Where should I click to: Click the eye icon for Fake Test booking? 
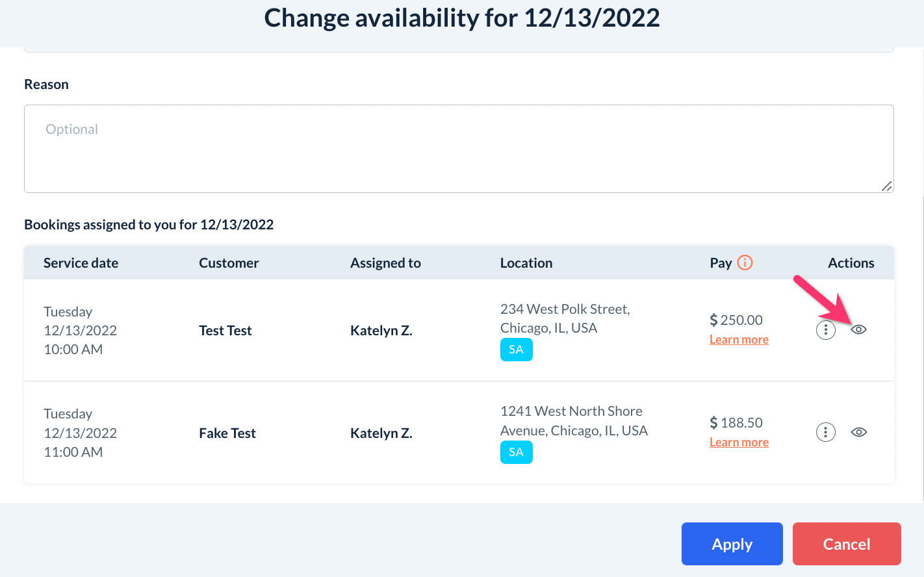(x=858, y=432)
